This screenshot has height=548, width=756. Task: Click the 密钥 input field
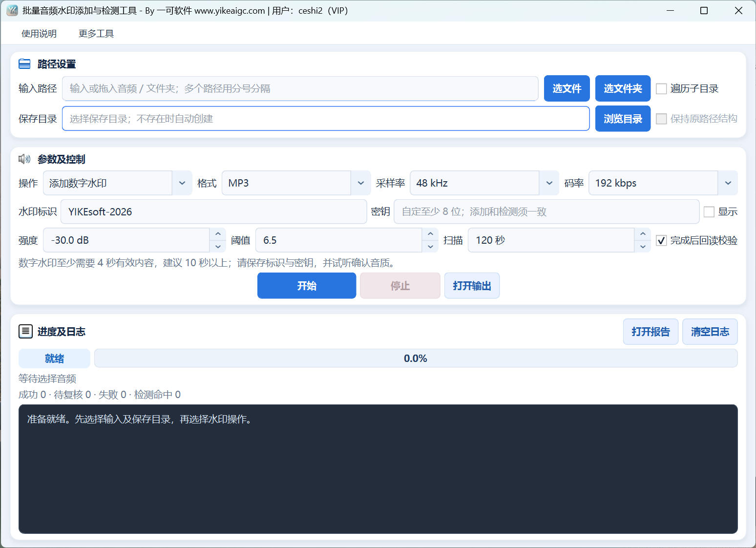coord(546,211)
